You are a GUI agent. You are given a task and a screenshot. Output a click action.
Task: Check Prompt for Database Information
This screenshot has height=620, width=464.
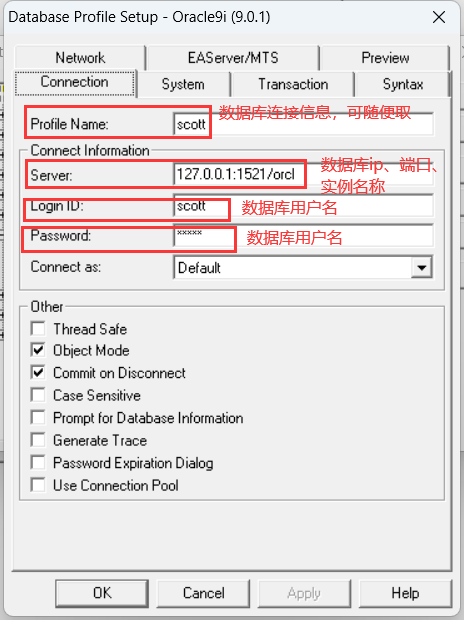(x=38, y=418)
